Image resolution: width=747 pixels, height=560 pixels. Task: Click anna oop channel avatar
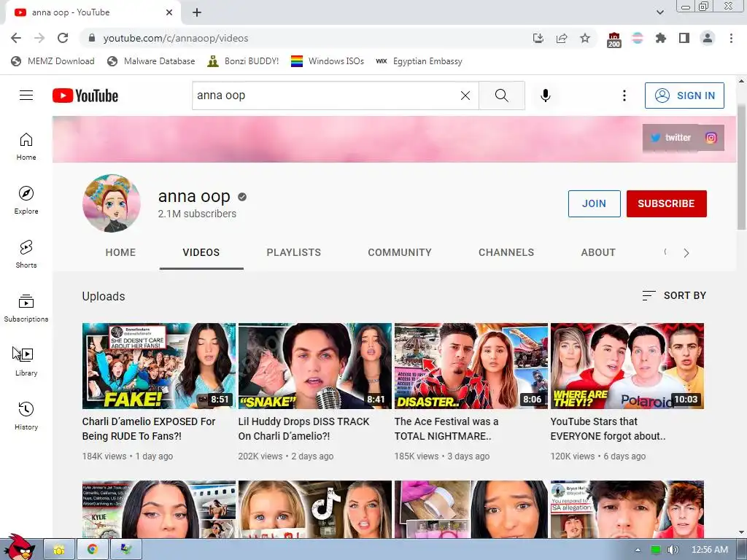[x=112, y=203]
